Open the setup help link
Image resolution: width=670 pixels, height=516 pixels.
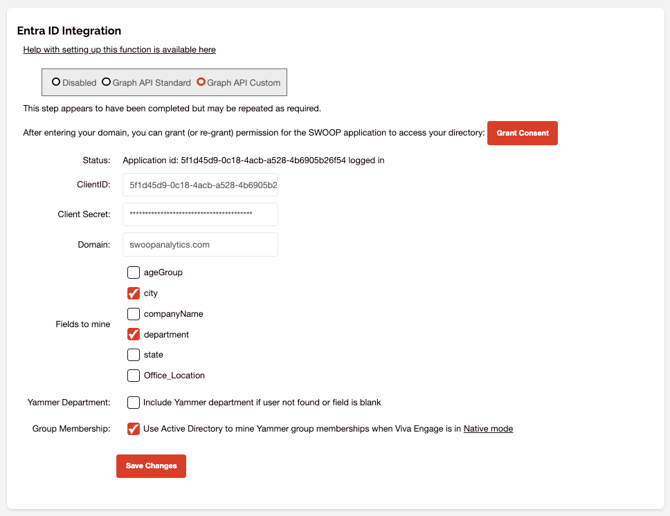119,50
